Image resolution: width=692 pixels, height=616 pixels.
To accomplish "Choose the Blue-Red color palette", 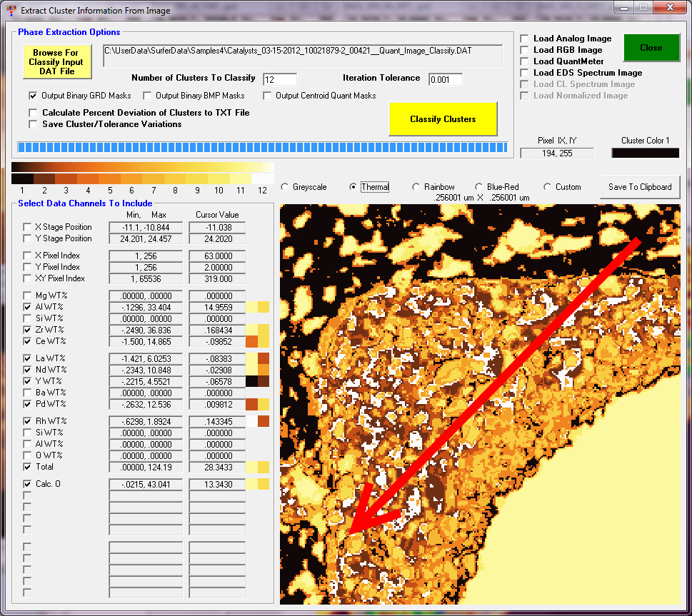I will (x=479, y=187).
